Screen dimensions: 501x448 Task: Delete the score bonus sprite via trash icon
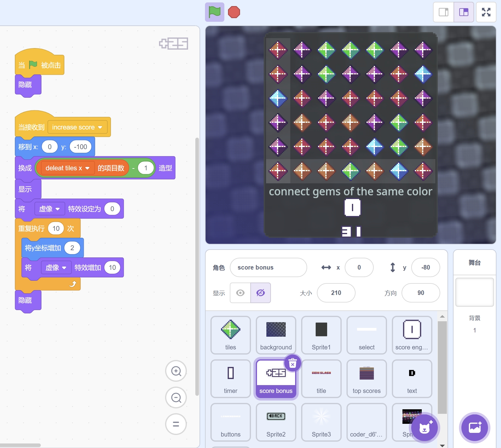coord(292,363)
